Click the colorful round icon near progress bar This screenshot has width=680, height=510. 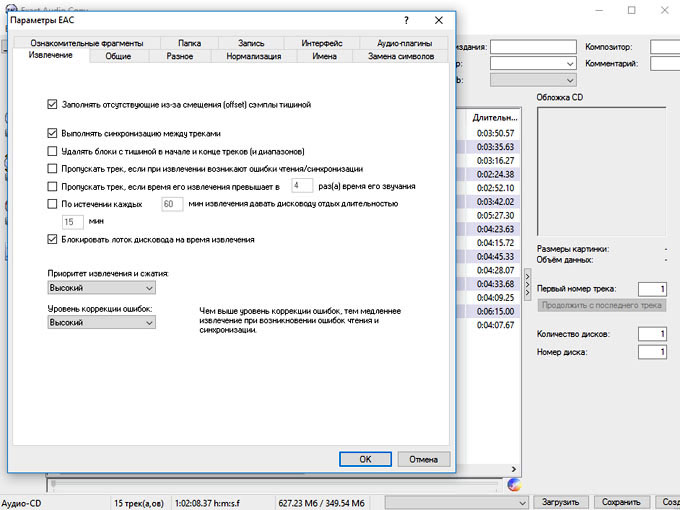pos(514,484)
